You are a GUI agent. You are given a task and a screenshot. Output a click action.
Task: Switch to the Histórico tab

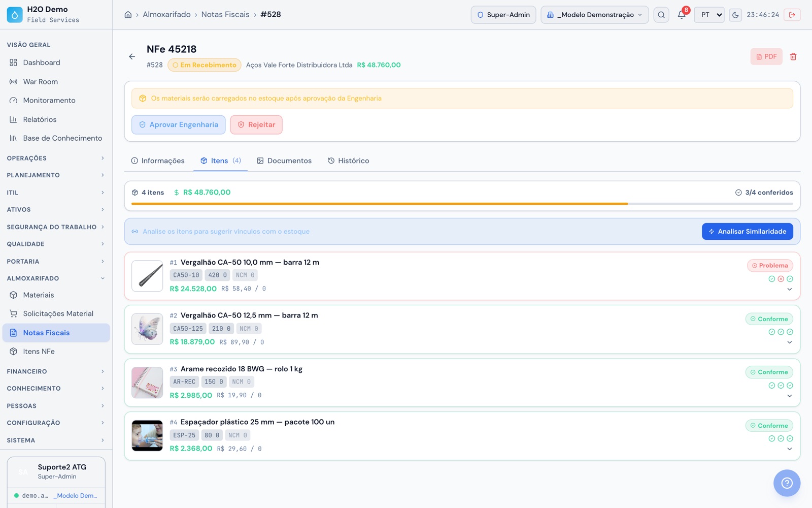[349, 161]
